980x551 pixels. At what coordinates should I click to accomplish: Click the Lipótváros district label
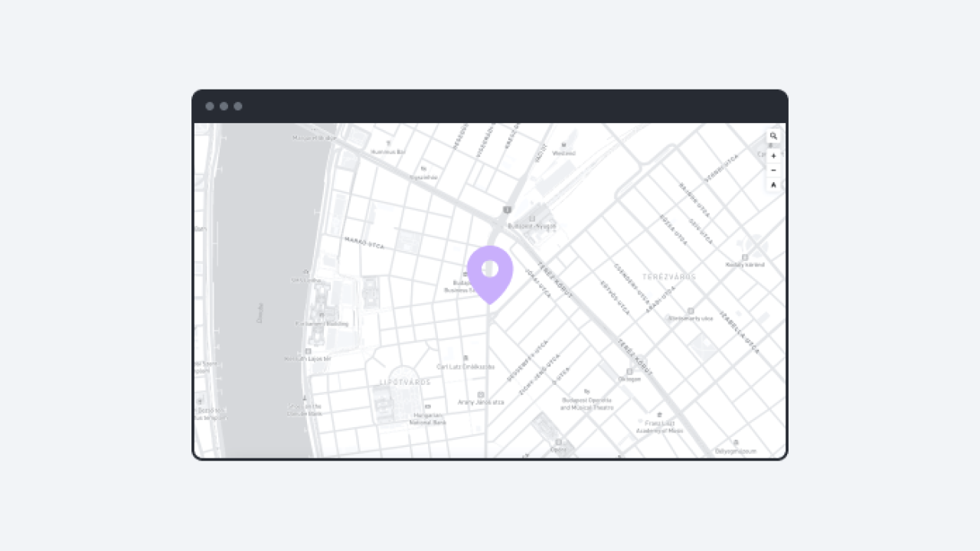click(405, 382)
